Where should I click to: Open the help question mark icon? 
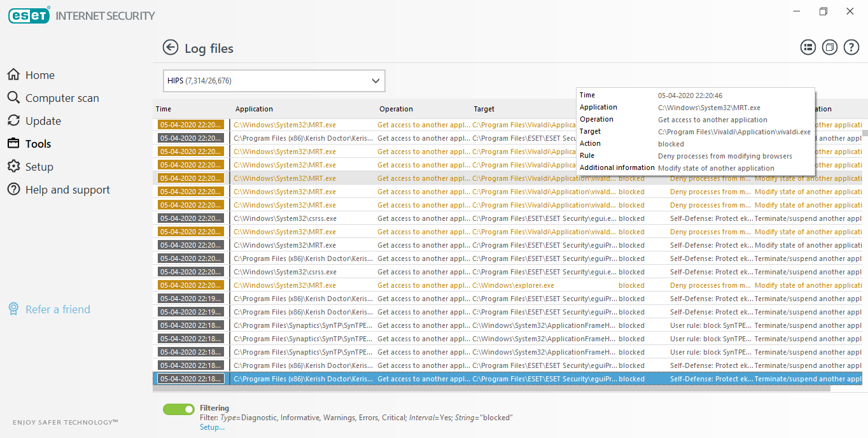(x=851, y=48)
